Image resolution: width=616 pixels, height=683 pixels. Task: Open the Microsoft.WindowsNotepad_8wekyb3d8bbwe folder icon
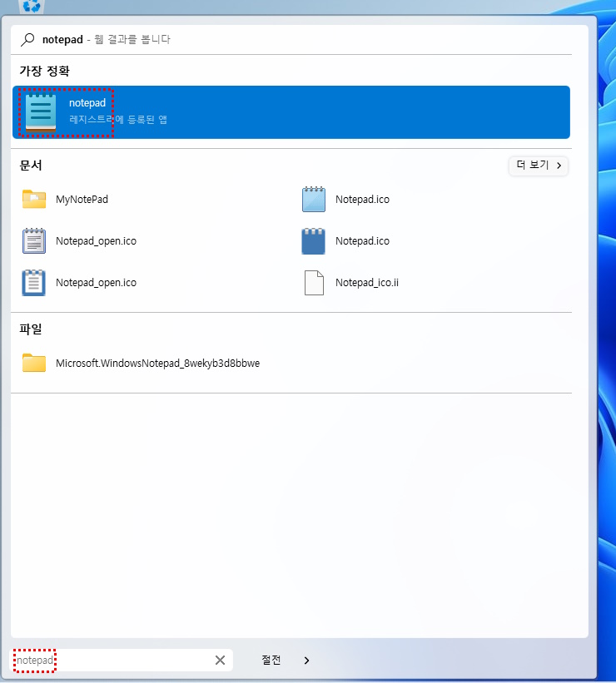click(34, 364)
